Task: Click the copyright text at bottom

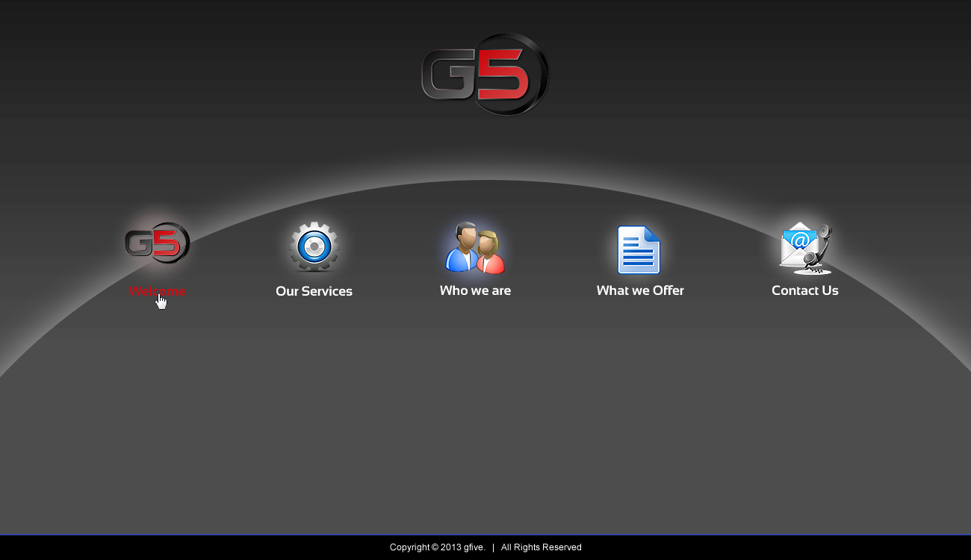Action: pos(484,547)
